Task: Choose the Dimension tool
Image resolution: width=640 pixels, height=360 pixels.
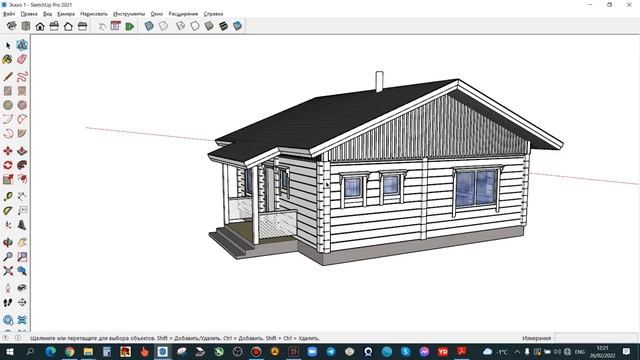Action: click(22, 197)
